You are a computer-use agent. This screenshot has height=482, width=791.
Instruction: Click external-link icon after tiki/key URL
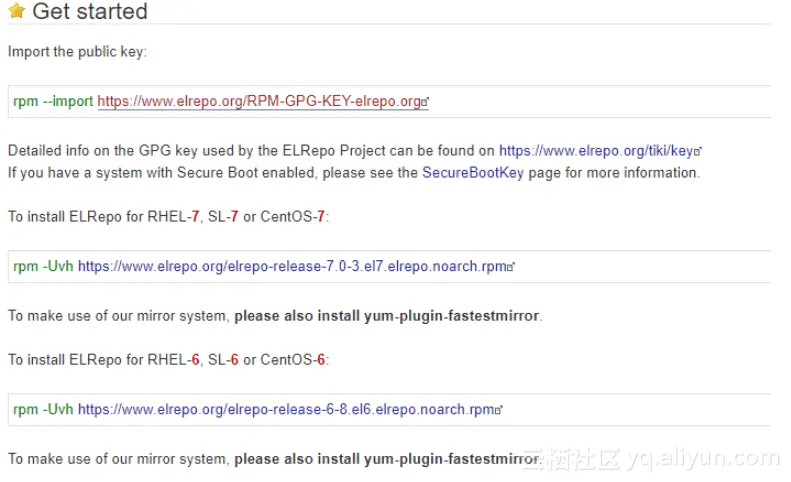pyautogui.click(x=698, y=152)
